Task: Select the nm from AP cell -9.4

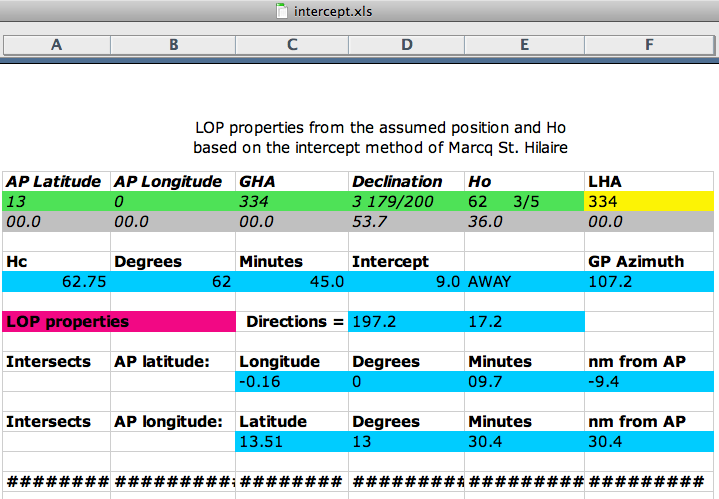Action: [x=650, y=381]
